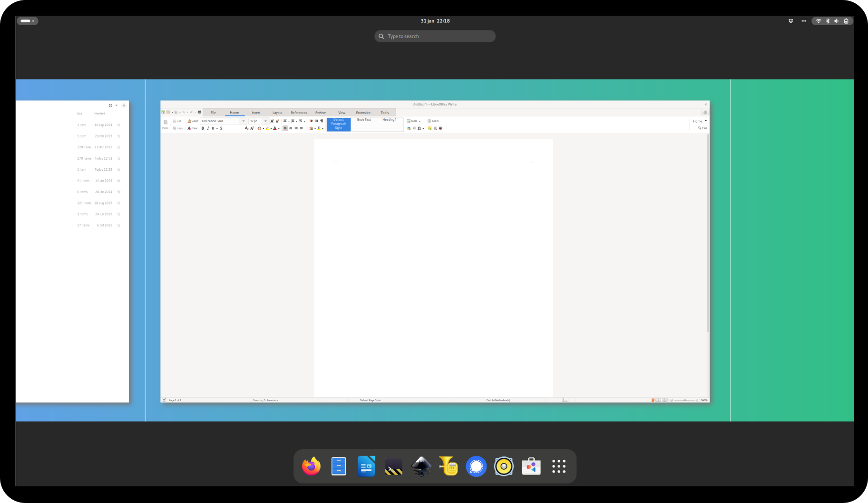868x503 pixels.
Task: Apply superscript formatting
Action: coord(252,128)
